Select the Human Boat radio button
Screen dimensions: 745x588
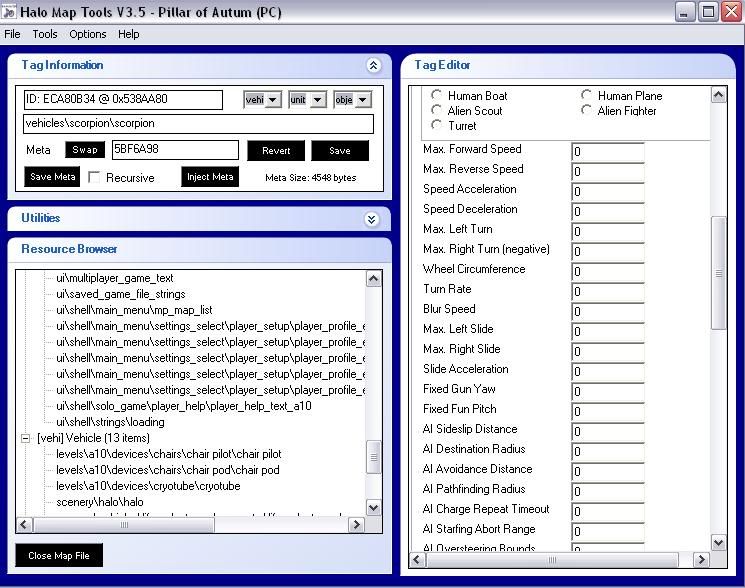coord(436,95)
